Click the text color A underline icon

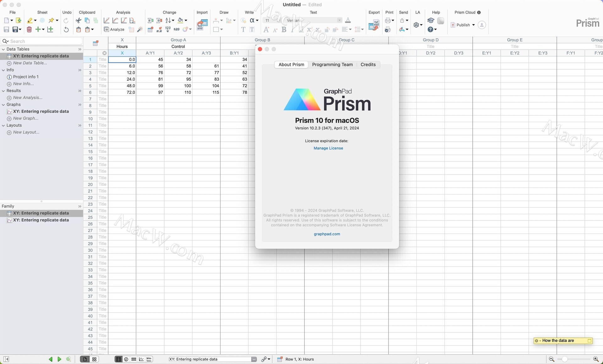click(348, 20)
